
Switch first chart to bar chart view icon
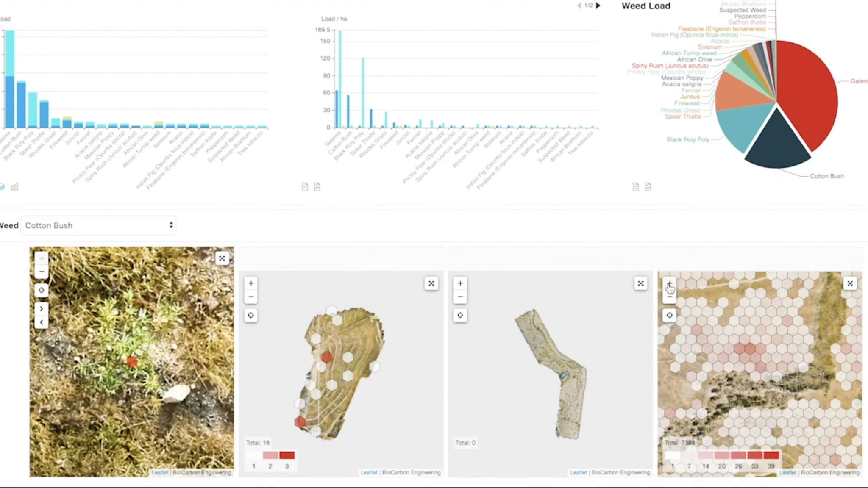coord(14,187)
